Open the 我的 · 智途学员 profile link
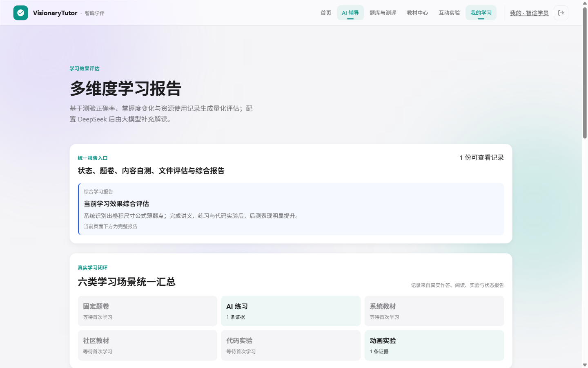This screenshot has height=368, width=588. point(529,13)
